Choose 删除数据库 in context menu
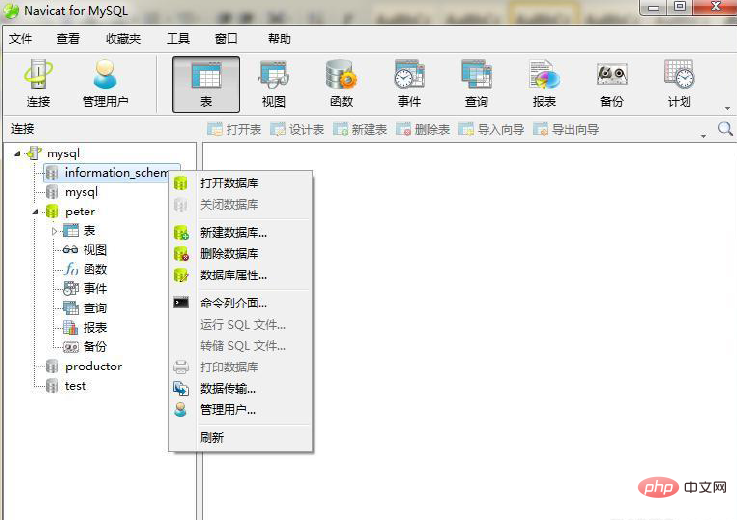 point(241,254)
